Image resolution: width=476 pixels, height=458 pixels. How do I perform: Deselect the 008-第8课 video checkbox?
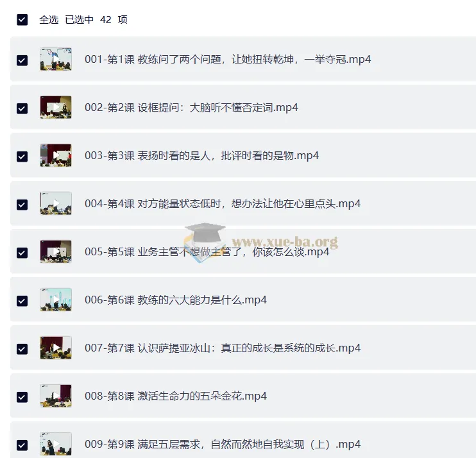point(22,397)
